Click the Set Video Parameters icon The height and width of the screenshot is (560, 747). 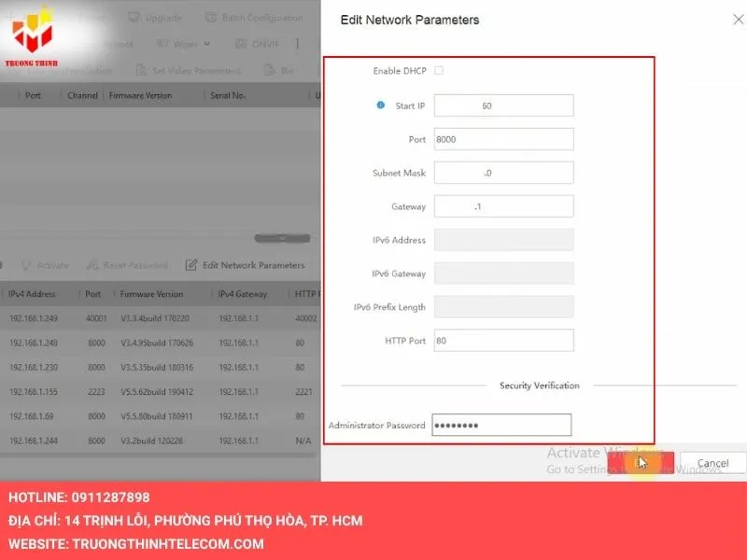tap(141, 70)
